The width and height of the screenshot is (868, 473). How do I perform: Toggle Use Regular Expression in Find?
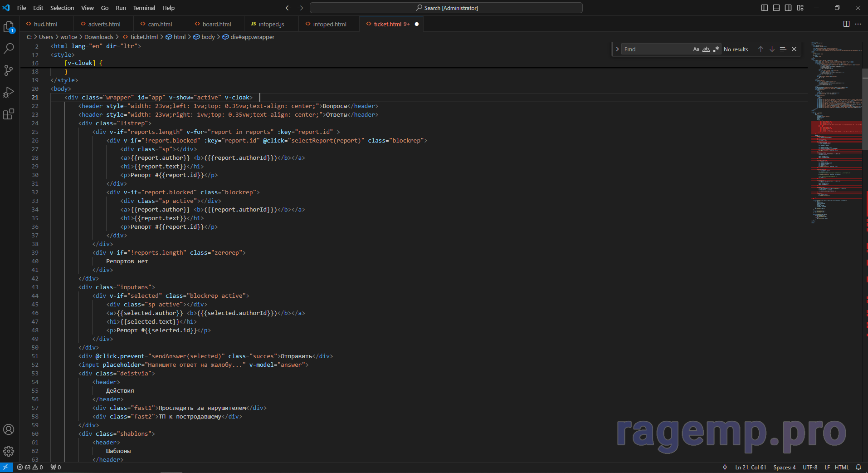716,49
